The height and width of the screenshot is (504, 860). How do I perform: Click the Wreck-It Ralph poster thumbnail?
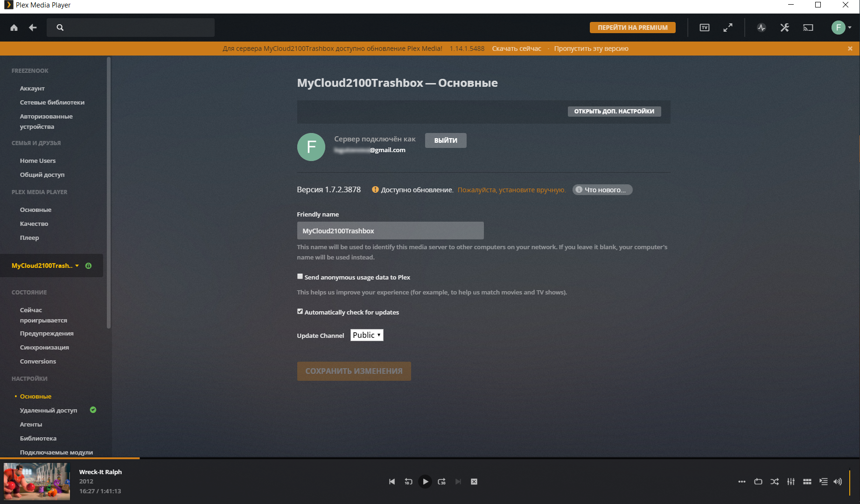point(37,482)
